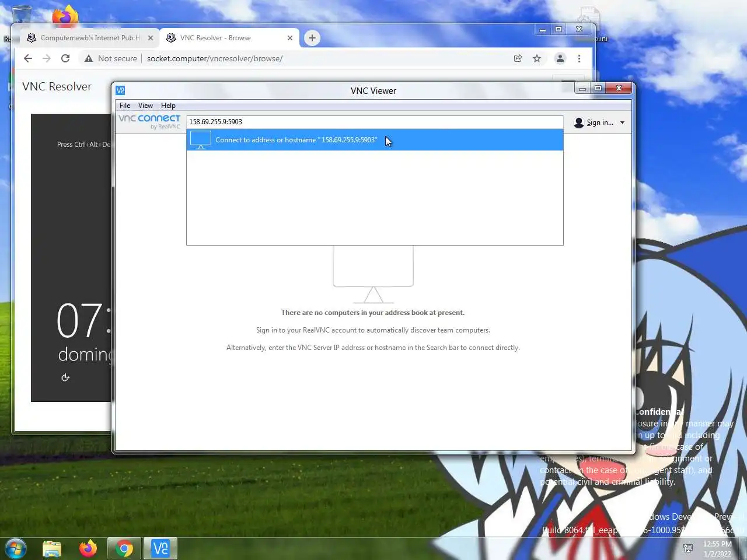Open Firefox from the taskbar
This screenshot has height=560, width=747.
88,548
